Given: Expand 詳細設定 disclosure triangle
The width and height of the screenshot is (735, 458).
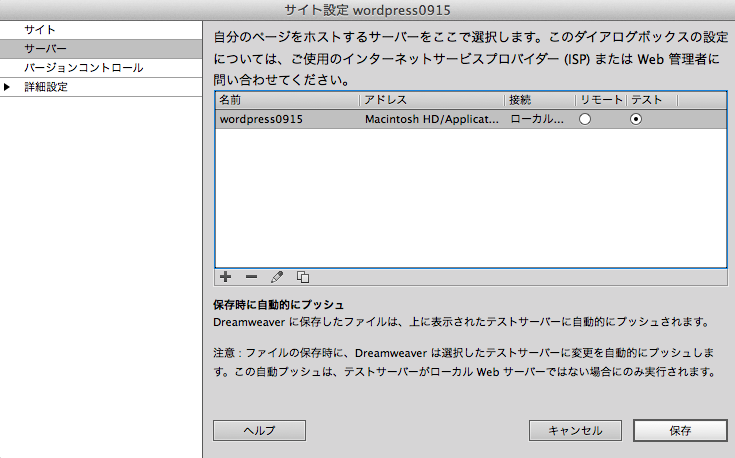Looking at the screenshot, I should pos(7,87).
